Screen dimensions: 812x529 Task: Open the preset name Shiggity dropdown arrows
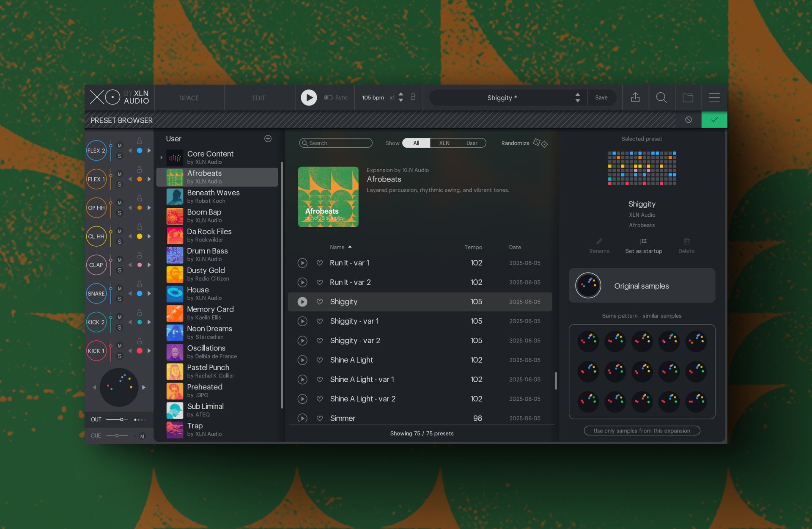click(577, 98)
